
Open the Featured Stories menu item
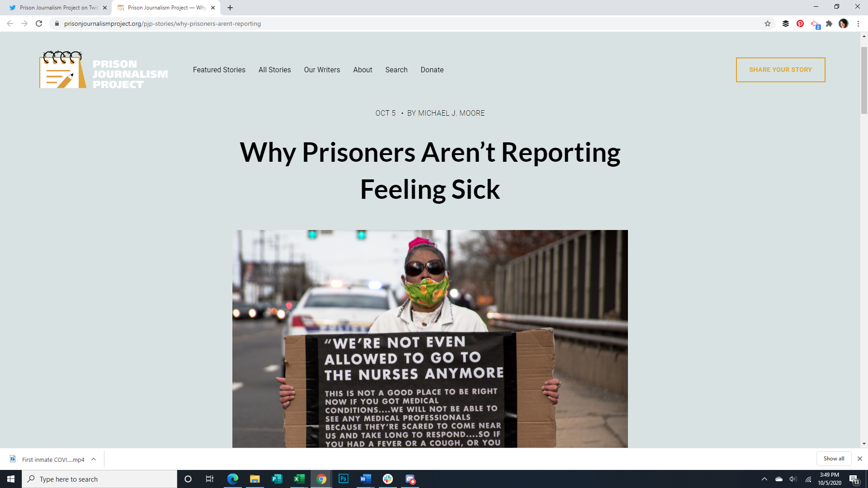pos(219,70)
